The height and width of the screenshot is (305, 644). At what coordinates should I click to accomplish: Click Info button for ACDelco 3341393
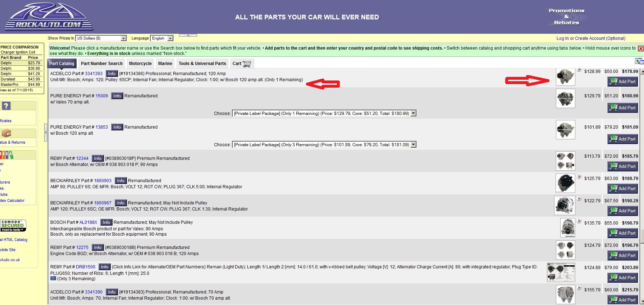pyautogui.click(x=112, y=74)
